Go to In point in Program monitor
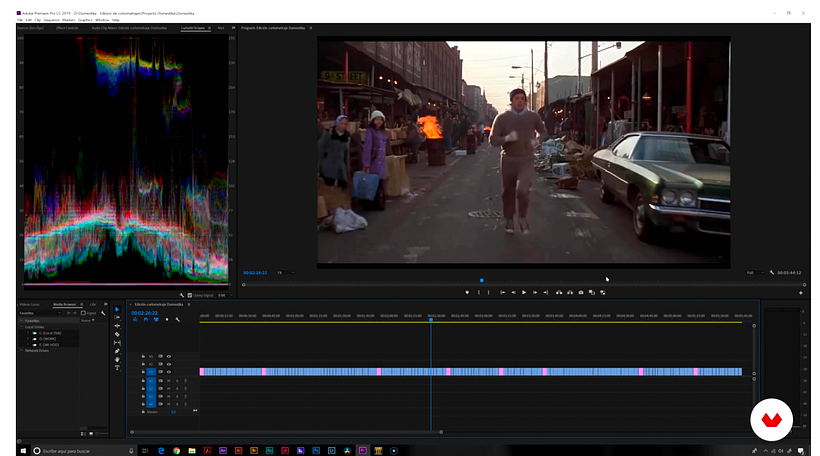The height and width of the screenshot is (456, 820). click(503, 292)
